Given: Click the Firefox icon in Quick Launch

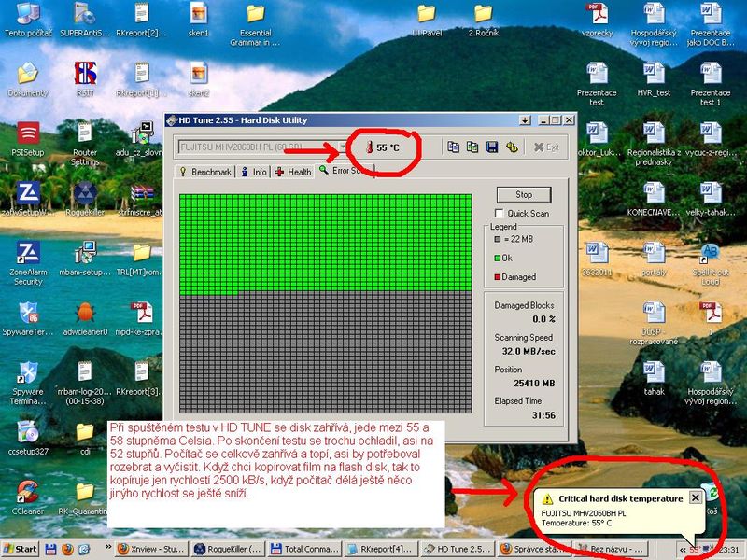Looking at the screenshot, I should click(67, 549).
